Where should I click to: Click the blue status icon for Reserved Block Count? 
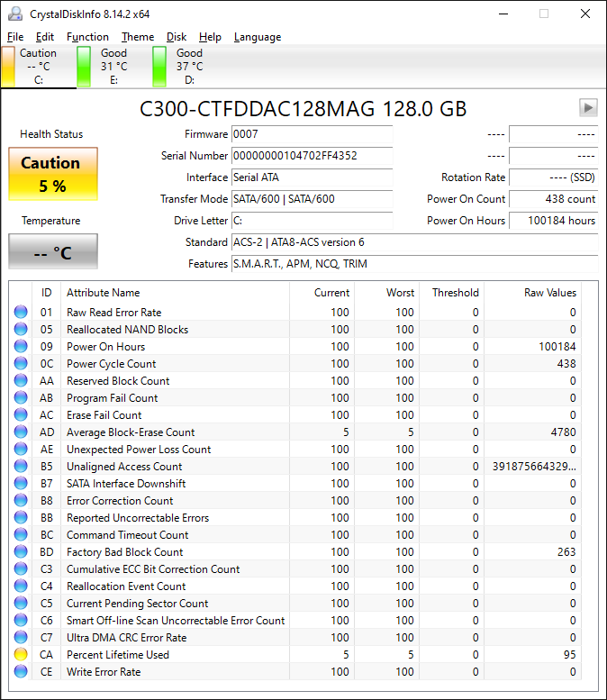pyautogui.click(x=21, y=380)
